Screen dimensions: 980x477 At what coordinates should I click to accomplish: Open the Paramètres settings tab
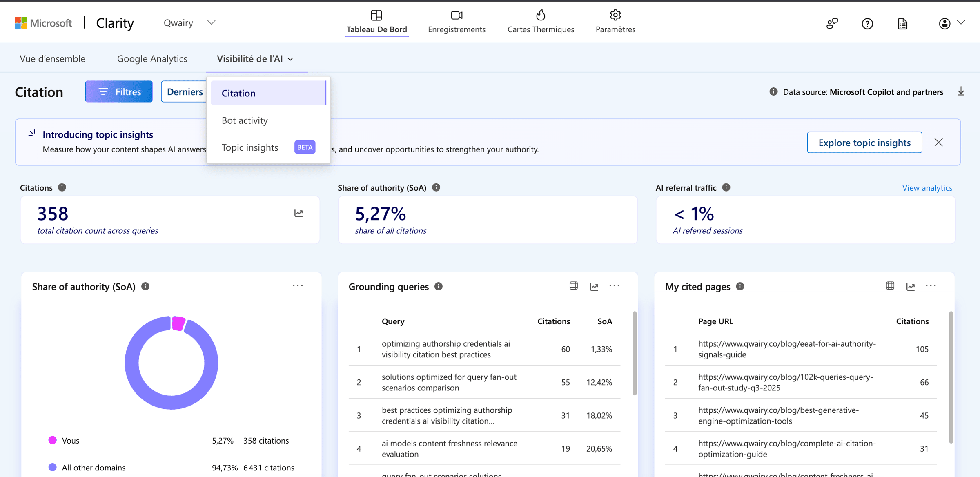coord(615,22)
